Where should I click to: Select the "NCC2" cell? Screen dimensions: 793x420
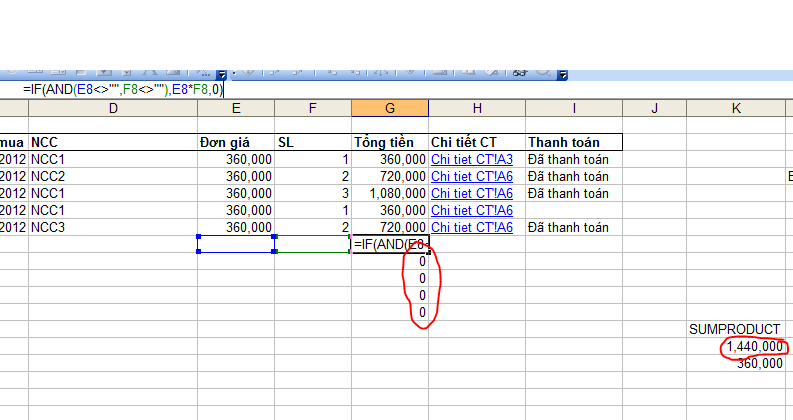(x=113, y=177)
